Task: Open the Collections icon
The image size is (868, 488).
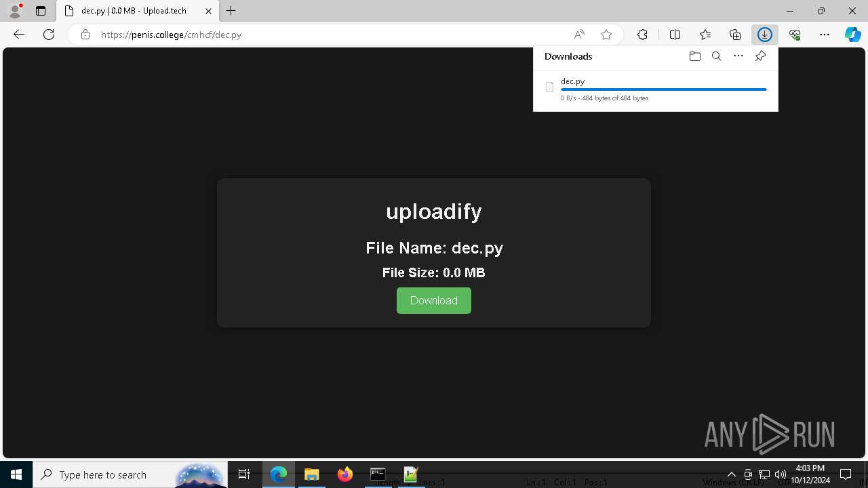Action: tap(735, 35)
